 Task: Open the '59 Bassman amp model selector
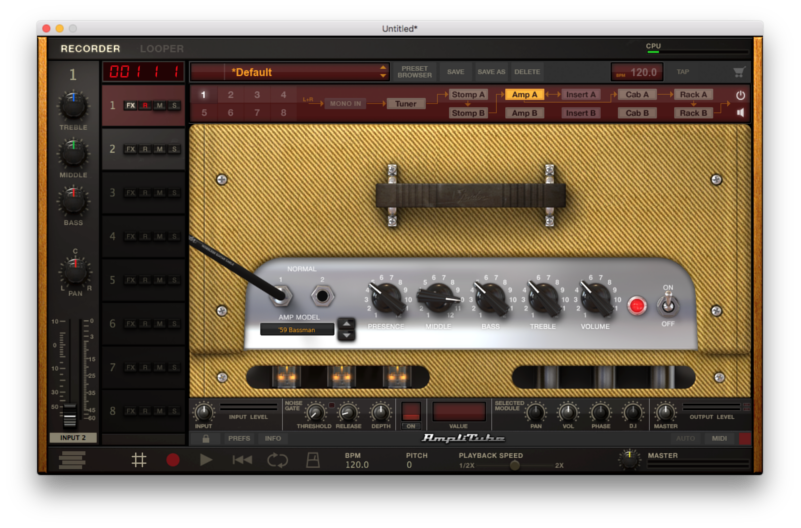tap(297, 330)
